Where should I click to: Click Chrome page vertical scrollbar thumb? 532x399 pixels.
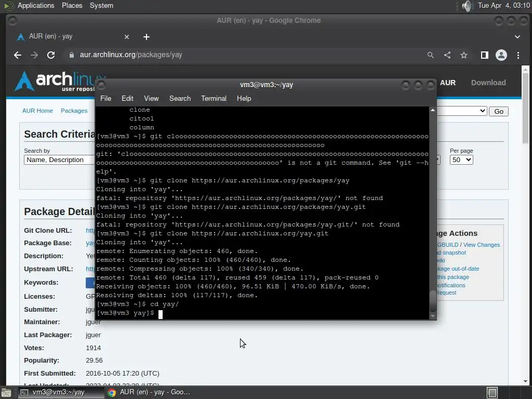(525, 108)
